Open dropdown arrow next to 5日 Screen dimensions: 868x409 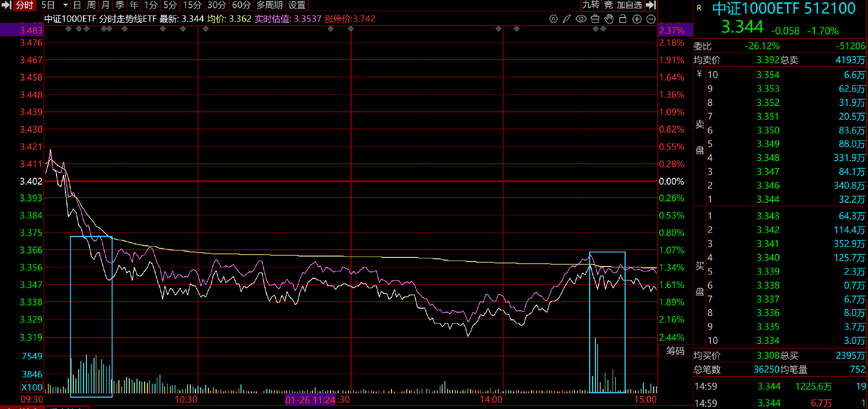click(x=65, y=5)
